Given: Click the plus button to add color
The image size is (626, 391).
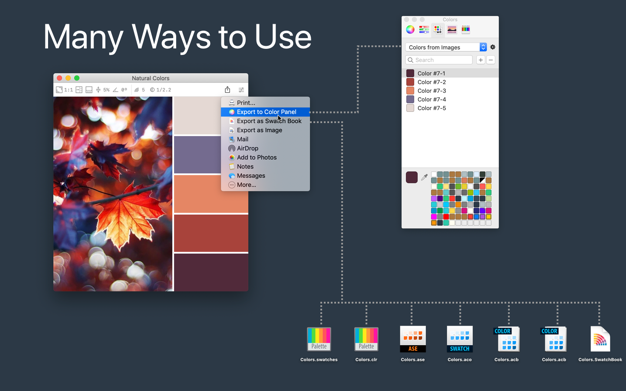Looking at the screenshot, I should 481,60.
